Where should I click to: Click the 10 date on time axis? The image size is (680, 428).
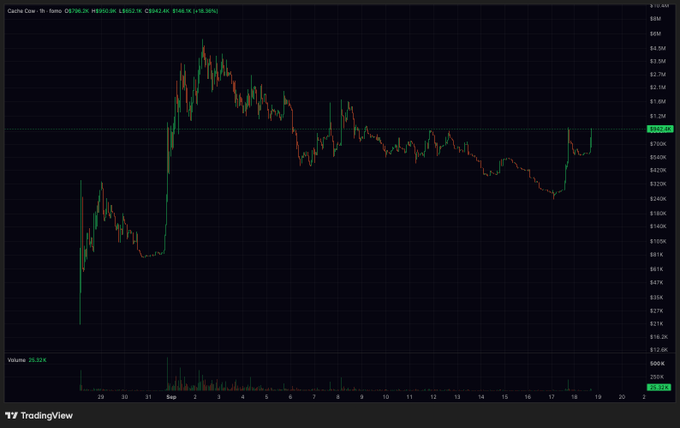click(386, 397)
